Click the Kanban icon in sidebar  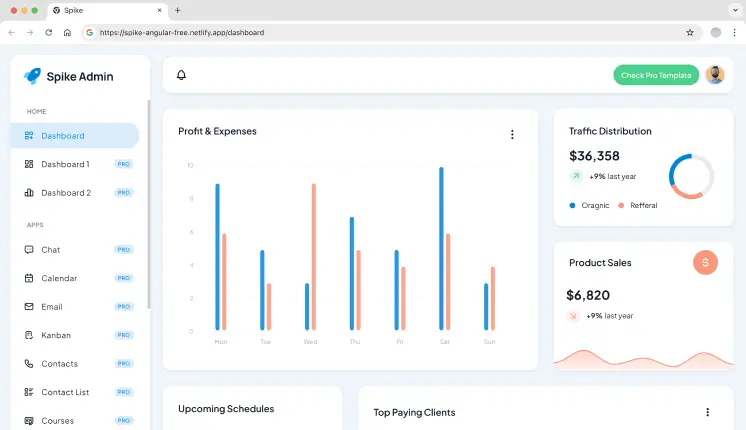[29, 335]
